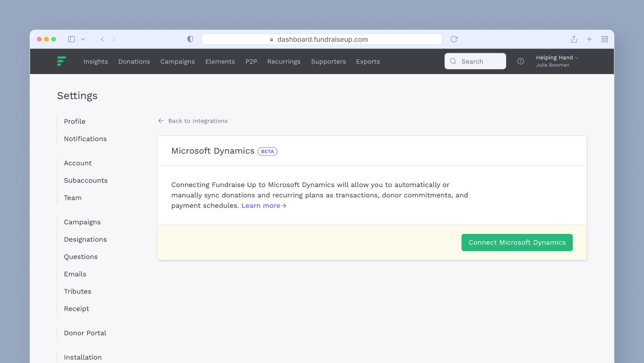Open the Supporters menu
This screenshot has height=363, width=644.
(x=328, y=62)
